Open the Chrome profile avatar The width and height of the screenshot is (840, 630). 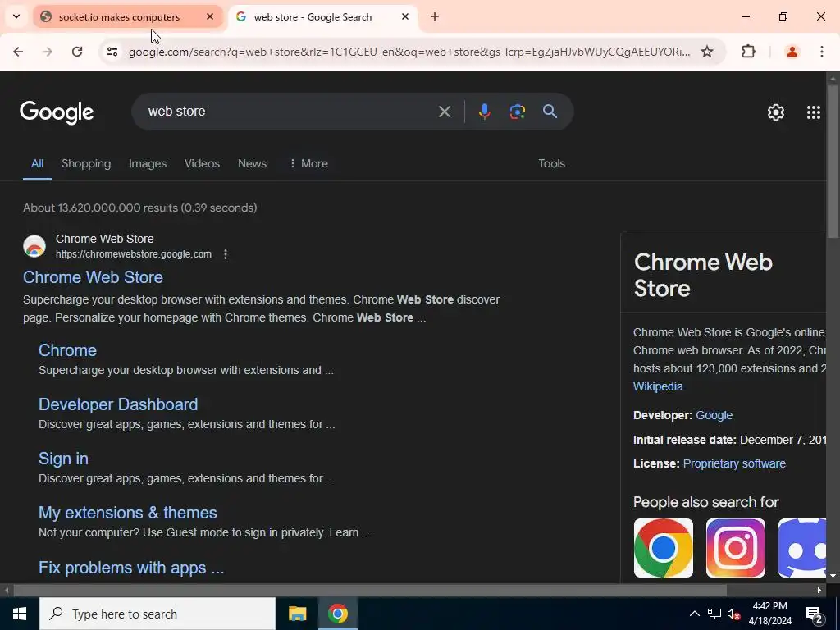coord(792,52)
